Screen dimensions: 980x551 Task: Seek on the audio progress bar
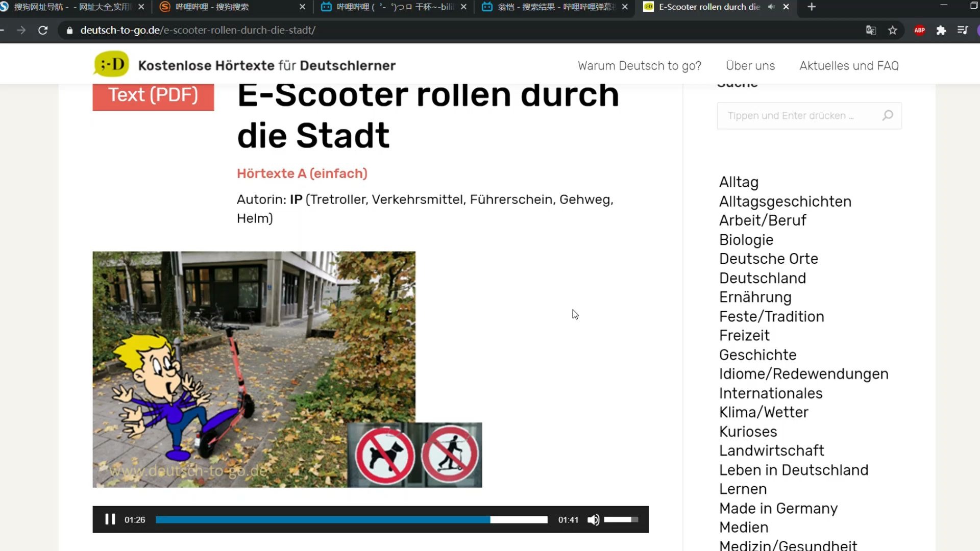(x=351, y=519)
